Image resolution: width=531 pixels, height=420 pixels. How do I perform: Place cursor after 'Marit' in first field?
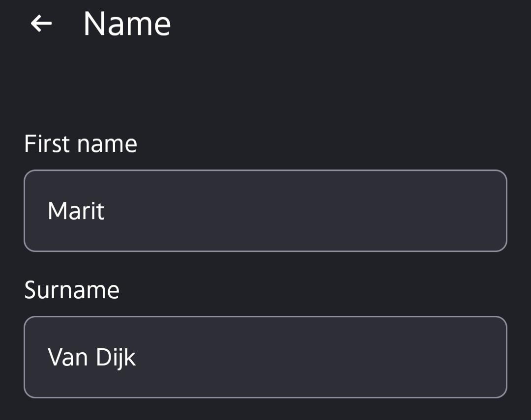coord(106,211)
